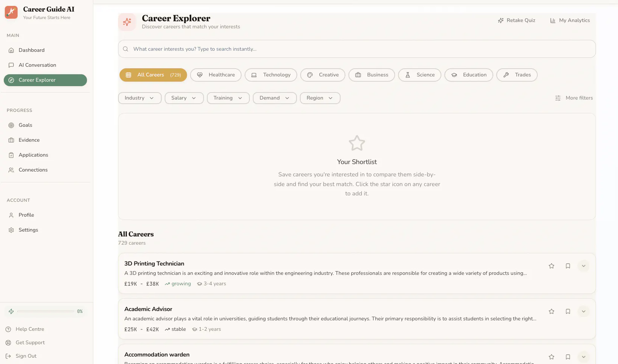Filter by Science category
Viewport: 618px width, 364px height.
pyautogui.click(x=420, y=75)
